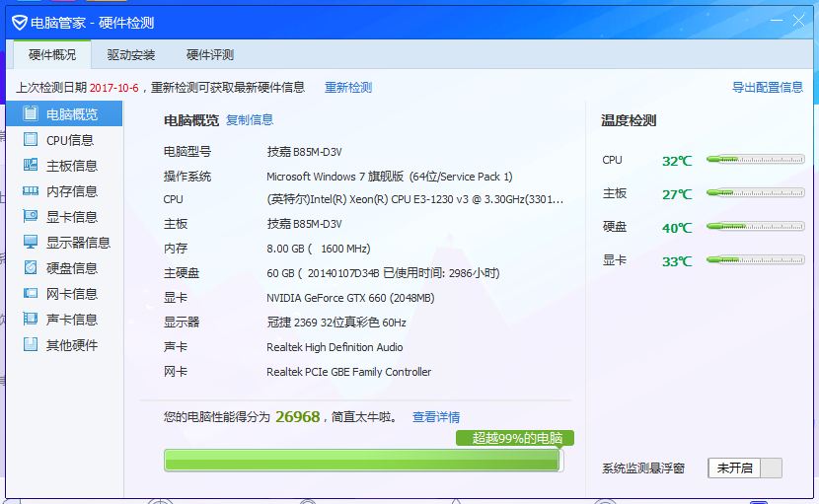Image resolution: width=819 pixels, height=504 pixels.
Task: Click the score value 26968
Action: point(298,417)
